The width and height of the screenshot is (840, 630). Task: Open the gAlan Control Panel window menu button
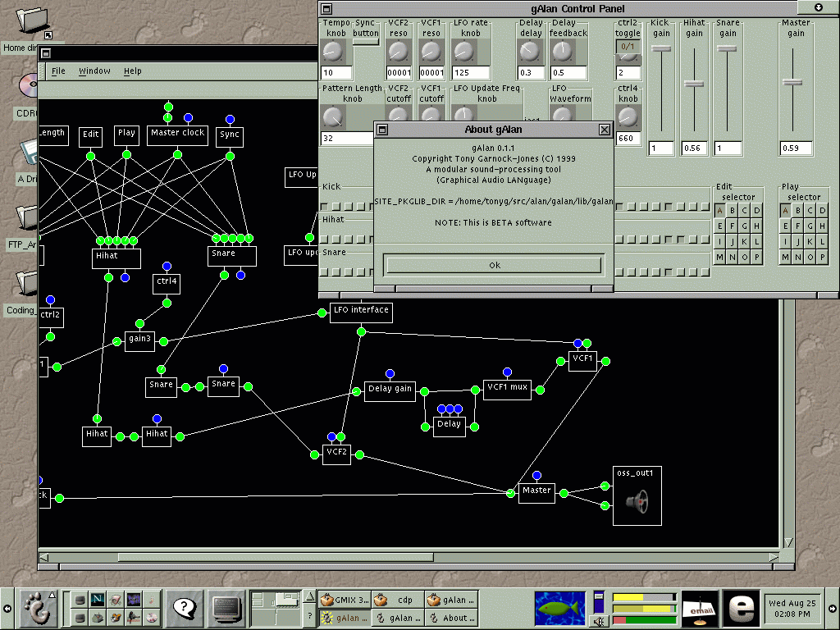[326, 8]
